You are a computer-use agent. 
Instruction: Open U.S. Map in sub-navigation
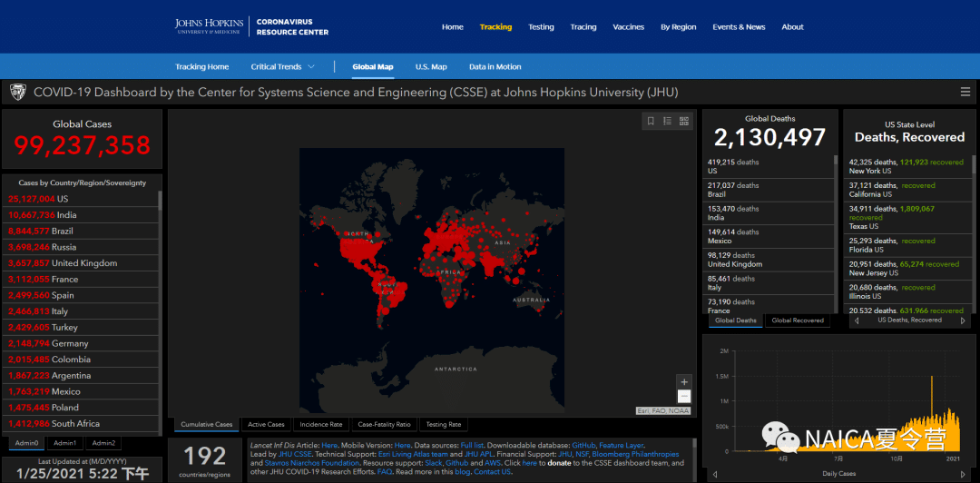tap(431, 67)
